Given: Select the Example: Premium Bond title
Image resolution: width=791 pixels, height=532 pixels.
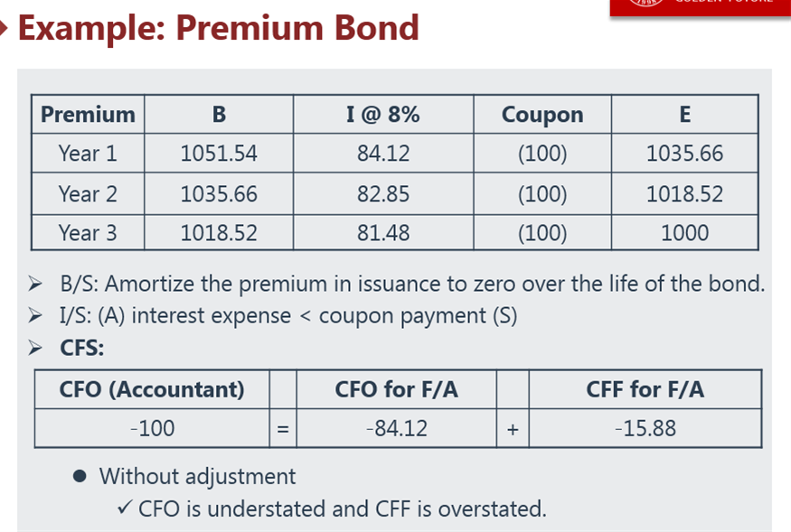Looking at the screenshot, I should (219, 28).
